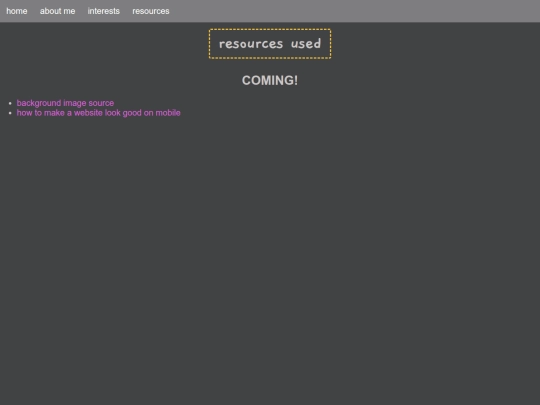Navigate to the interests page
The height and width of the screenshot is (405, 540).
pos(103,11)
